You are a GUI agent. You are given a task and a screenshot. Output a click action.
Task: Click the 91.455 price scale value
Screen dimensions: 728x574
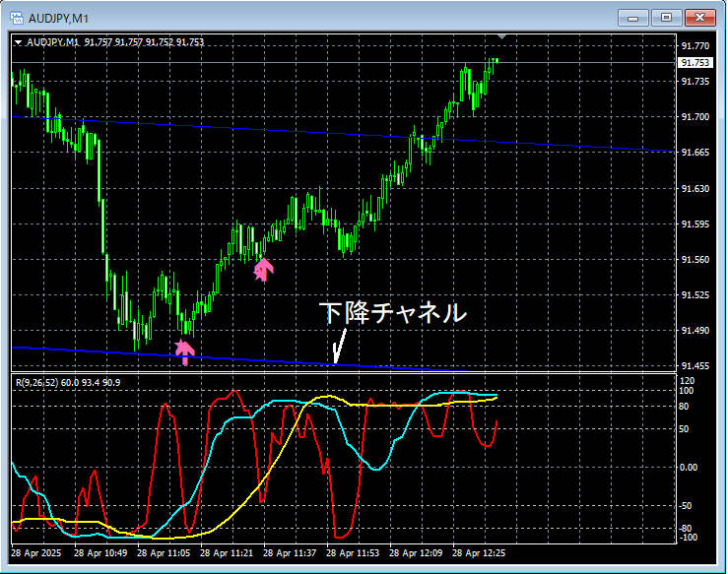pos(695,366)
